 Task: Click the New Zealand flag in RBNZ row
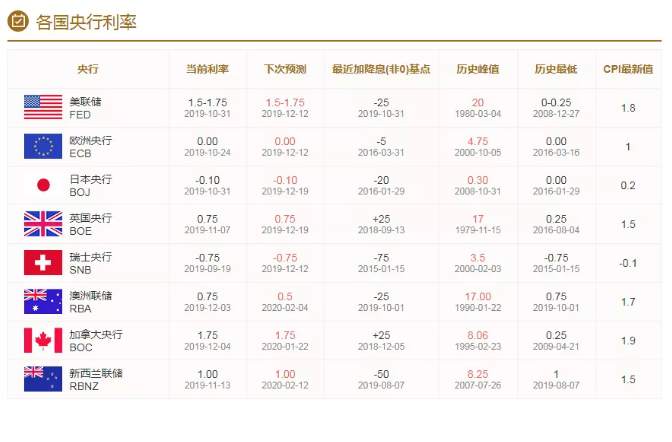tap(43, 379)
